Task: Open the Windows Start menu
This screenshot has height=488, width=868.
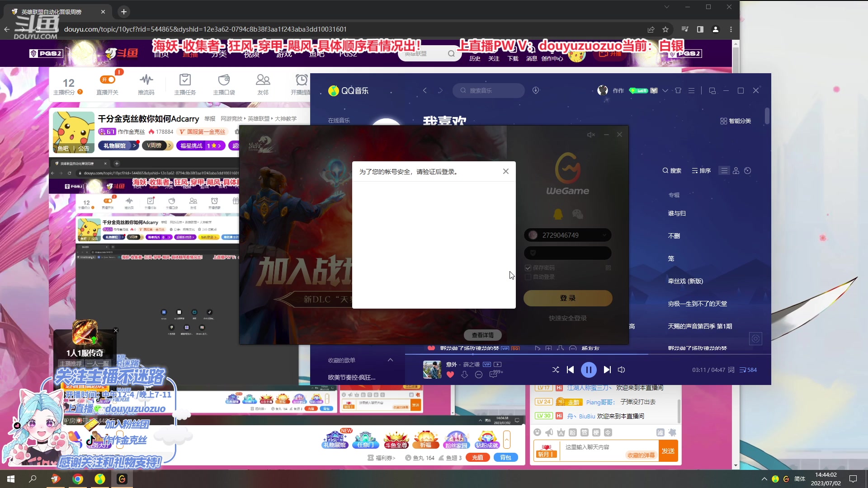Action: [11, 479]
